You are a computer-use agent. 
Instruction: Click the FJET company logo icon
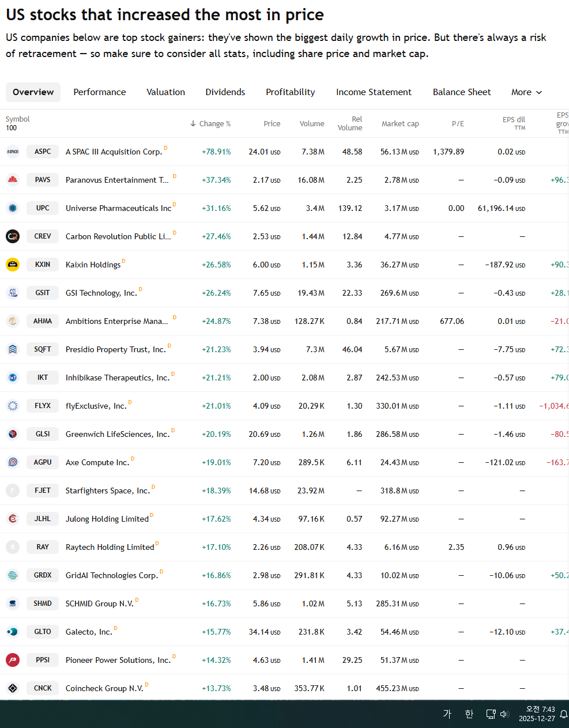(13, 491)
